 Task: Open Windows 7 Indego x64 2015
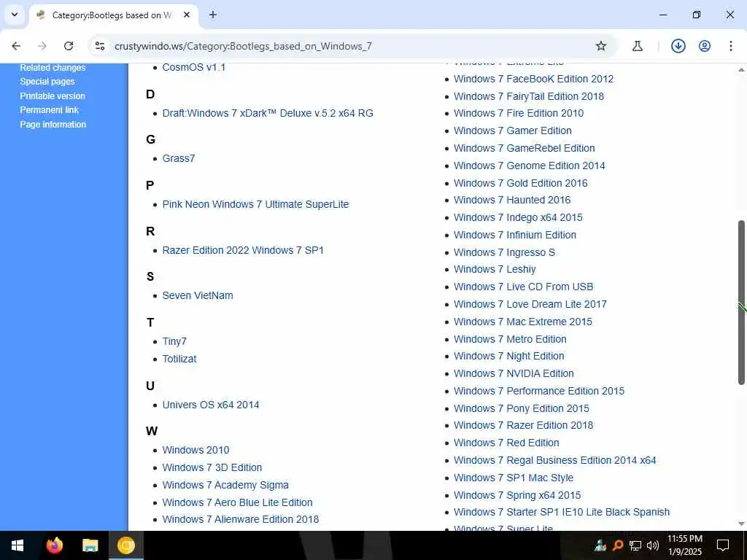pos(518,217)
